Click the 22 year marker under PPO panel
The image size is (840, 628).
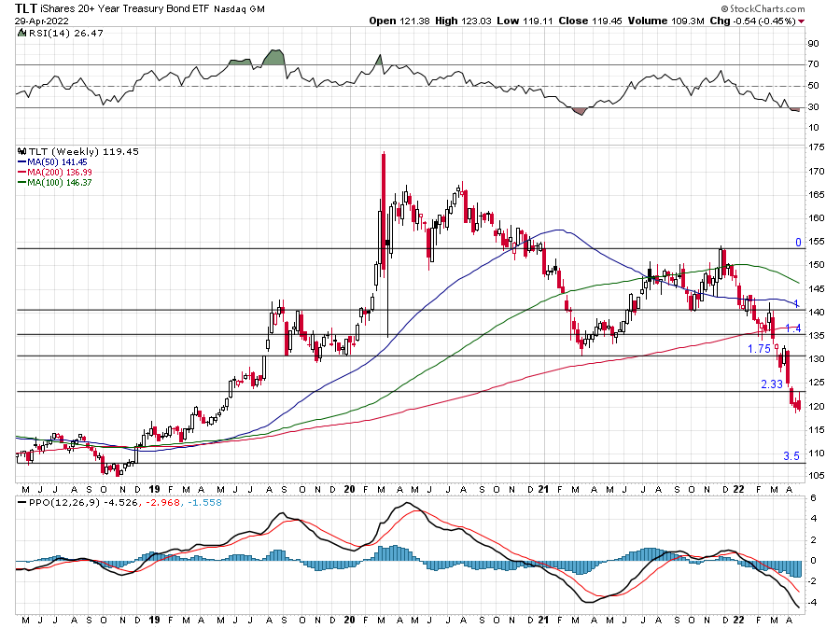[738, 620]
